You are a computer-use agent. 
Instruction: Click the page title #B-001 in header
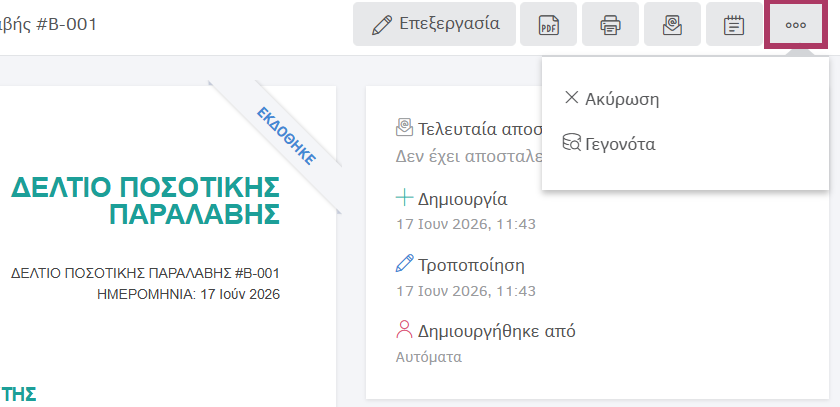click(48, 24)
